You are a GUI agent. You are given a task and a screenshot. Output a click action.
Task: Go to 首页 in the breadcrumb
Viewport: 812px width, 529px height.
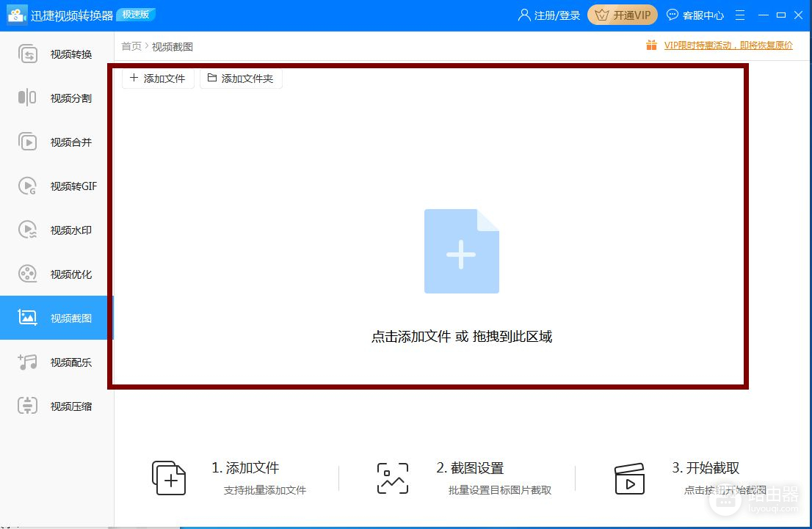coord(131,46)
